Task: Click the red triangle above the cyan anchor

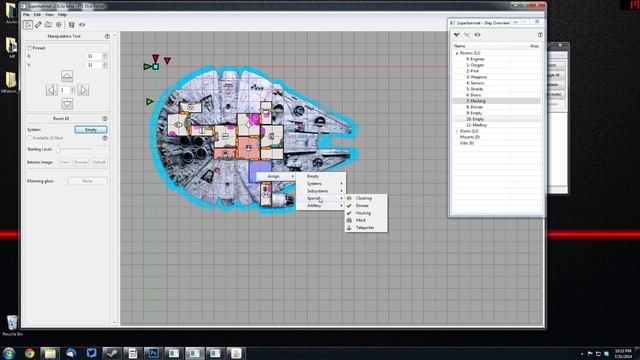Action: [x=156, y=58]
